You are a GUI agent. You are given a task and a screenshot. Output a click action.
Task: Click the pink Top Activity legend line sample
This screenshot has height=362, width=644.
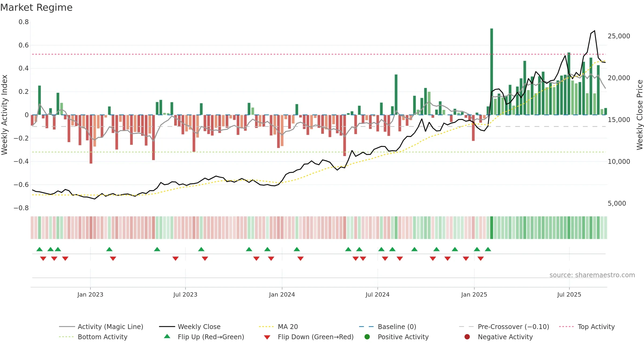pos(566,327)
